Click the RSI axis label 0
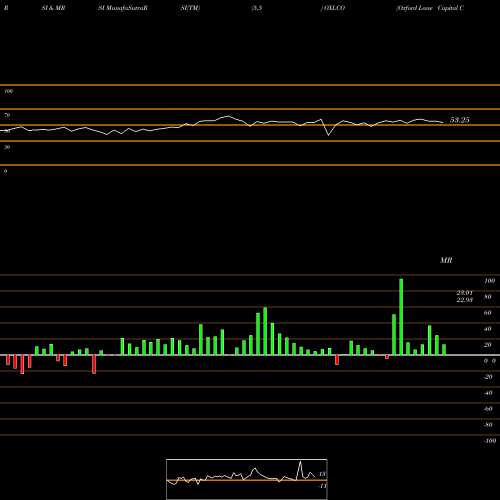 [6, 171]
